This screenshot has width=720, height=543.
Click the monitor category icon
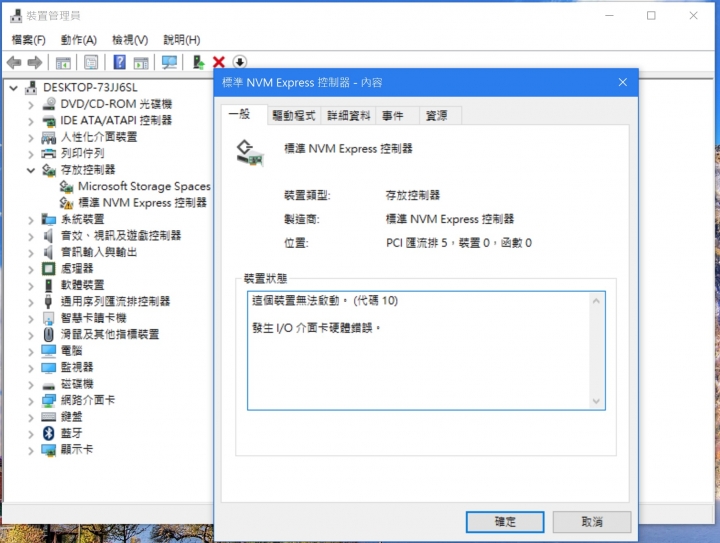49,368
